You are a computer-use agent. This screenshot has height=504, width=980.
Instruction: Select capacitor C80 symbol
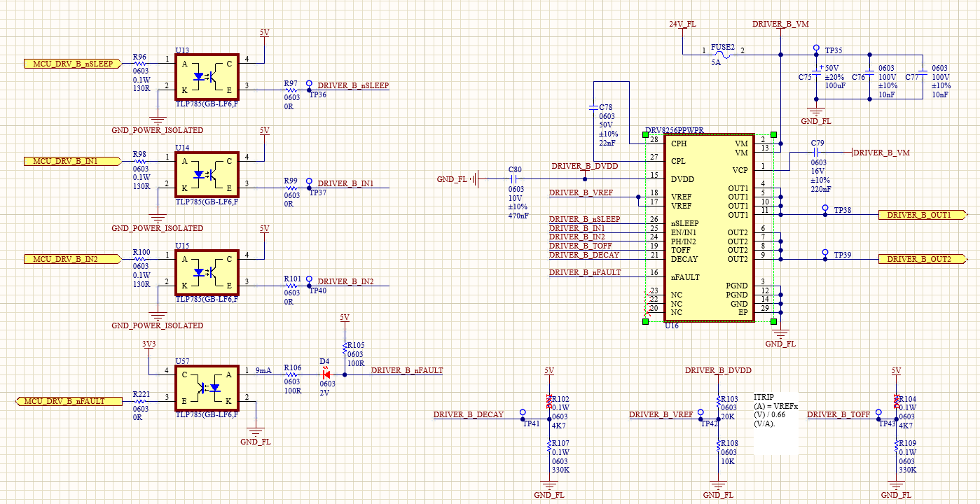[x=515, y=178]
